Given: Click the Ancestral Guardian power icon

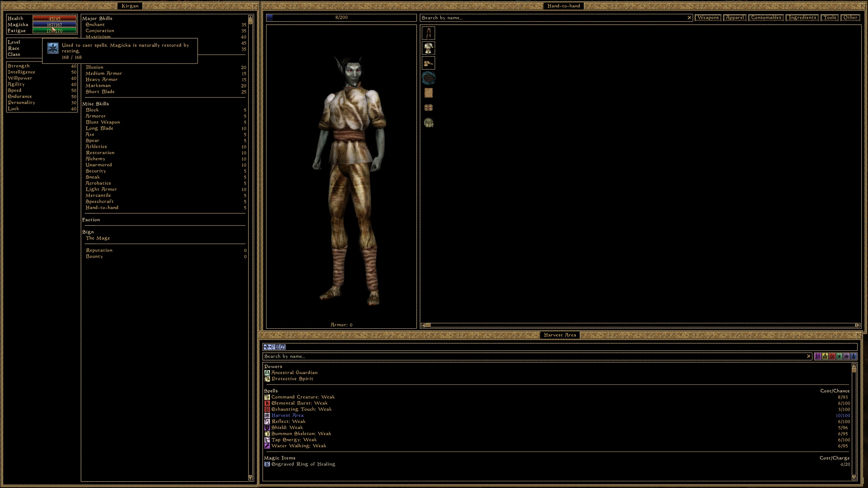Looking at the screenshot, I should 267,373.
